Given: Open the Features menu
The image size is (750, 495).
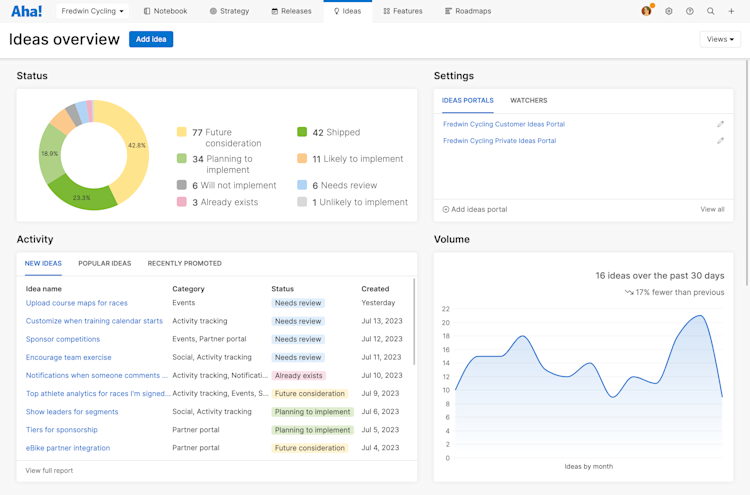Looking at the screenshot, I should tap(403, 11).
